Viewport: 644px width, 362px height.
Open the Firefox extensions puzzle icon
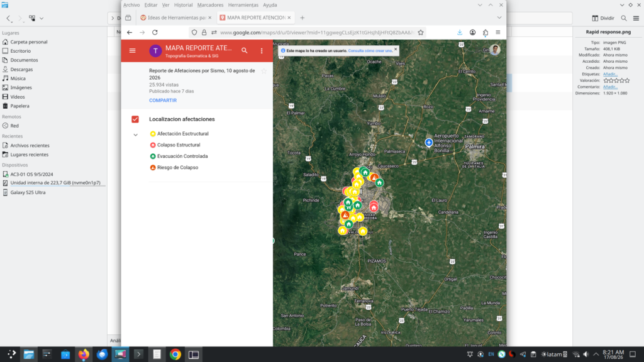[486, 33]
